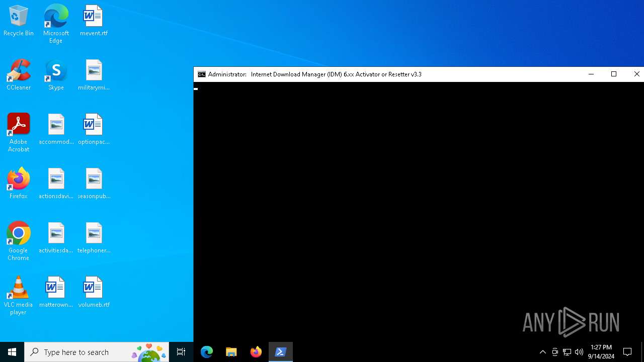Switch to the PowerShell taskbar window
644x362 pixels.
coord(281,352)
